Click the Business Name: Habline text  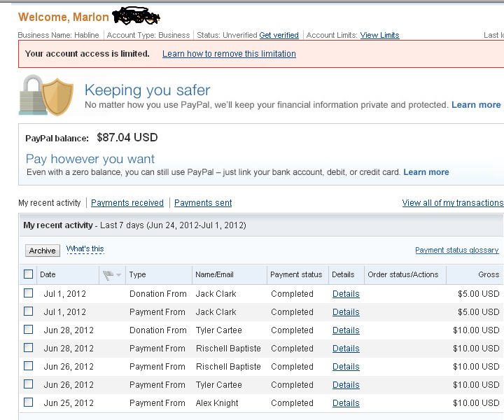coord(59,35)
